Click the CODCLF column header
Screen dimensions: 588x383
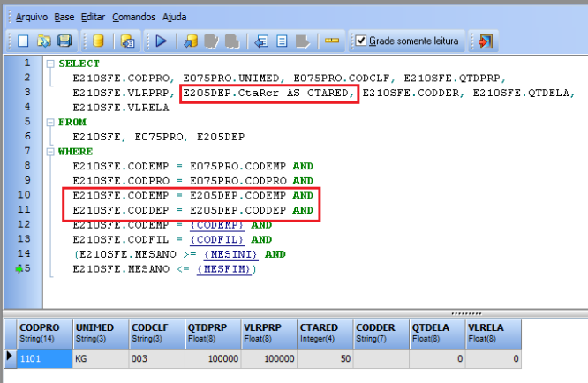click(156, 334)
